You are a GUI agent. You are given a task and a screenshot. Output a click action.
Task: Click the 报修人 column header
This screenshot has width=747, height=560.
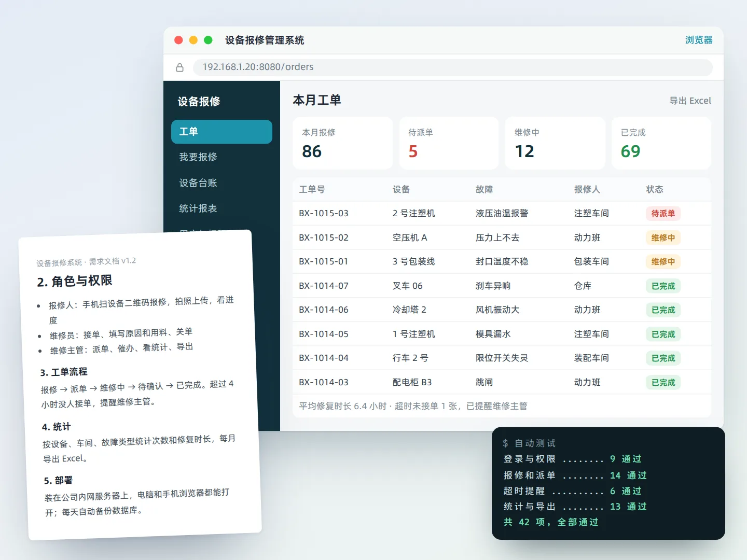pos(587,190)
